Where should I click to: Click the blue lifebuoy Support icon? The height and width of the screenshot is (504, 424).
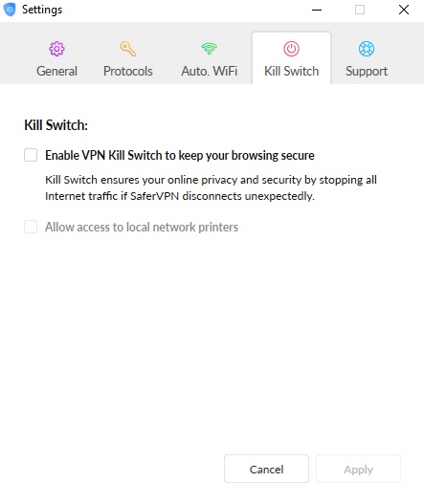tap(367, 49)
